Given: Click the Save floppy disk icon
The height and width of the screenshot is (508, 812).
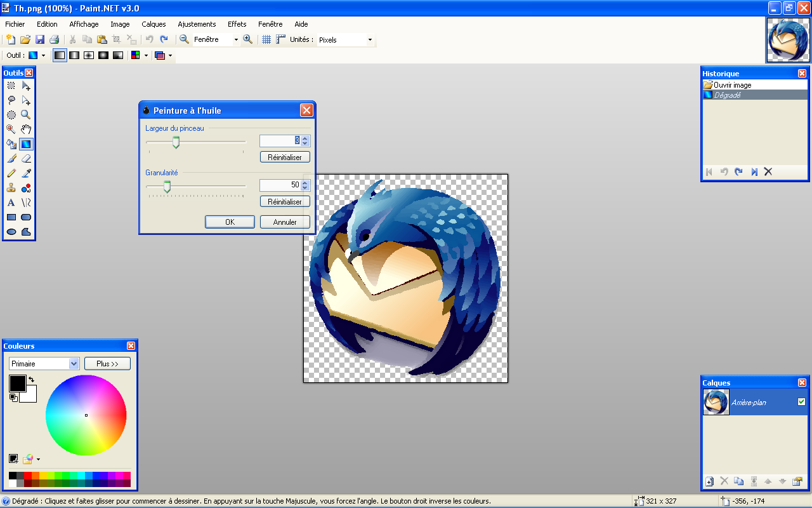Looking at the screenshot, I should pos(40,39).
